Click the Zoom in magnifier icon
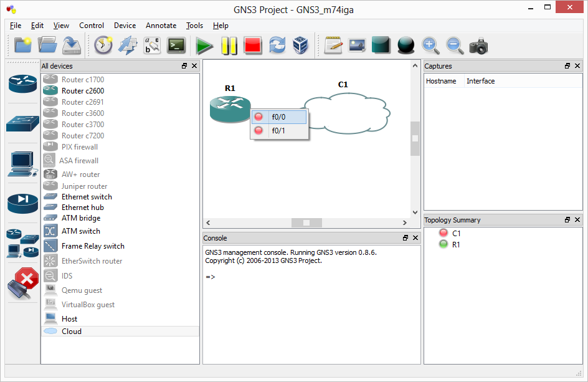The height and width of the screenshot is (382, 588). 430,45
